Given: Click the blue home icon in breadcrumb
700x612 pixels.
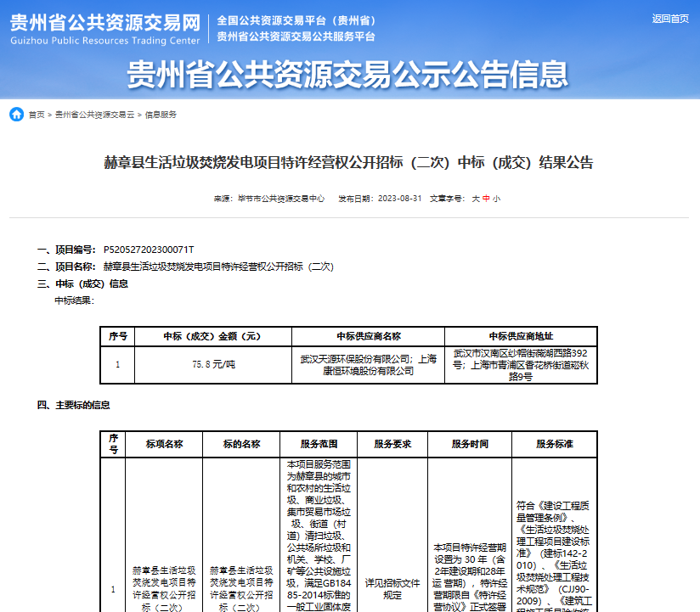Looking at the screenshot, I should pos(16,115).
